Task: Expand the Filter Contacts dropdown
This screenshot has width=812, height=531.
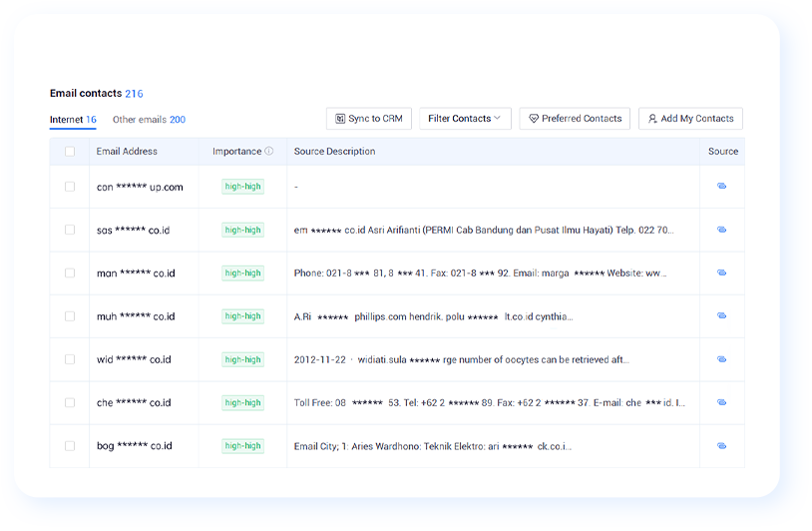Action: 465,119
